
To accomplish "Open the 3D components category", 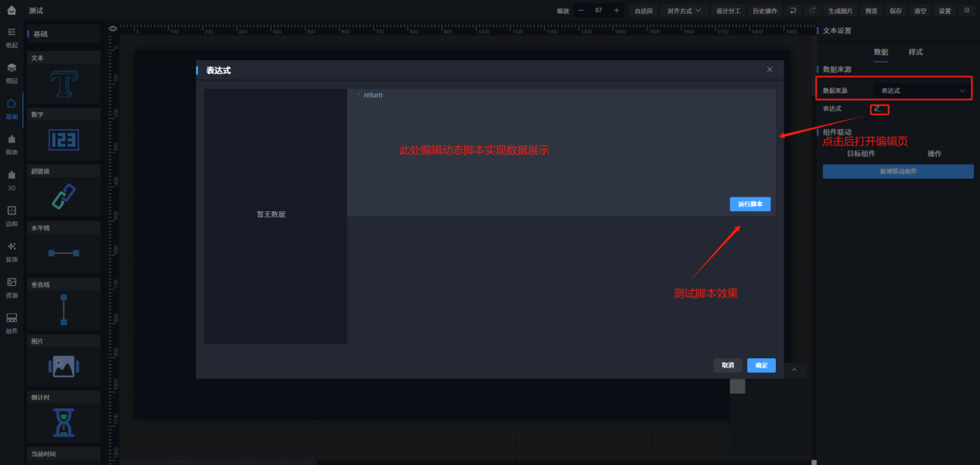I will point(12,180).
